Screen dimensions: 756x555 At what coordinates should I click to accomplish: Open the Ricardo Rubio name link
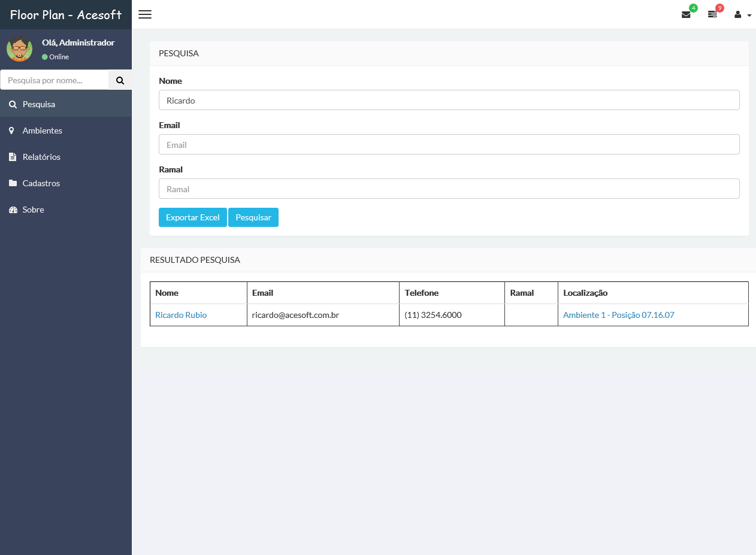point(181,315)
